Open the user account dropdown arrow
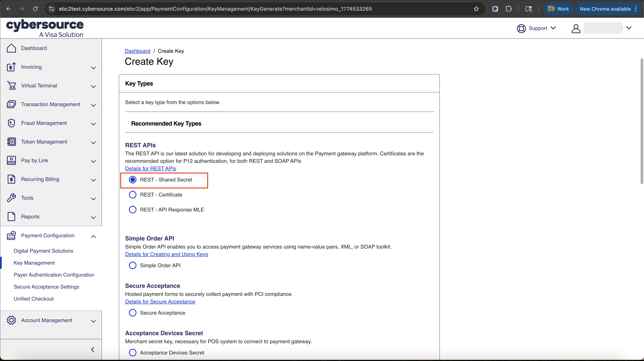The image size is (644, 361). click(x=629, y=28)
